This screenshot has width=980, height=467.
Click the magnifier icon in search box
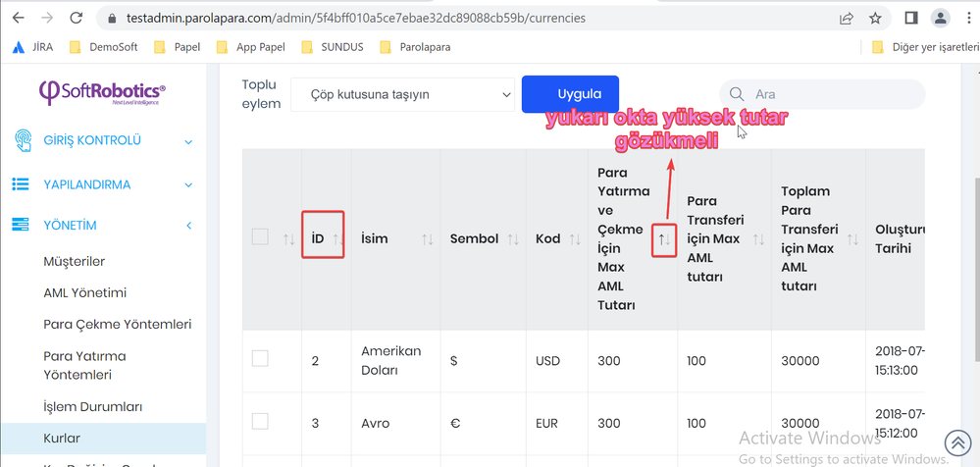(x=737, y=94)
